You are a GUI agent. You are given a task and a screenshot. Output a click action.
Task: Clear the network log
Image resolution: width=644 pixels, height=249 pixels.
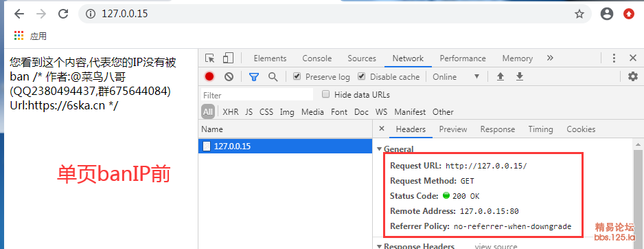tap(229, 76)
